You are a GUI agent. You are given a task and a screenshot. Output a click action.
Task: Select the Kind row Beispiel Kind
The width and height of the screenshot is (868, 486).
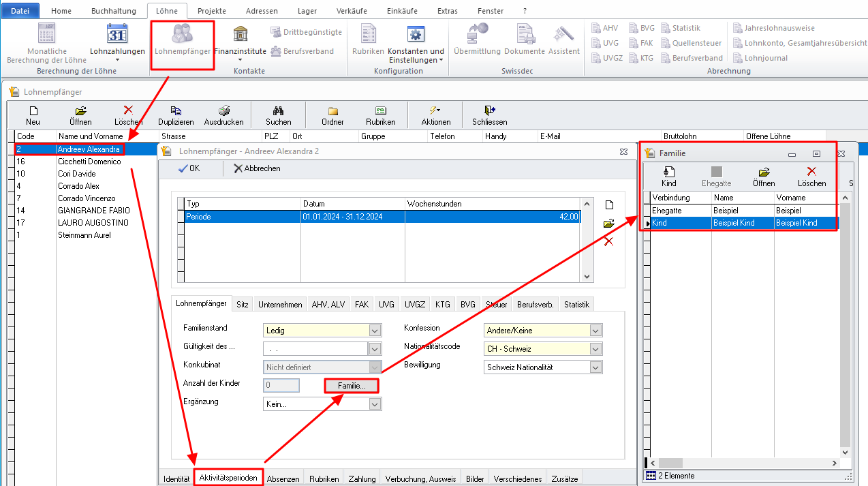[745, 223]
